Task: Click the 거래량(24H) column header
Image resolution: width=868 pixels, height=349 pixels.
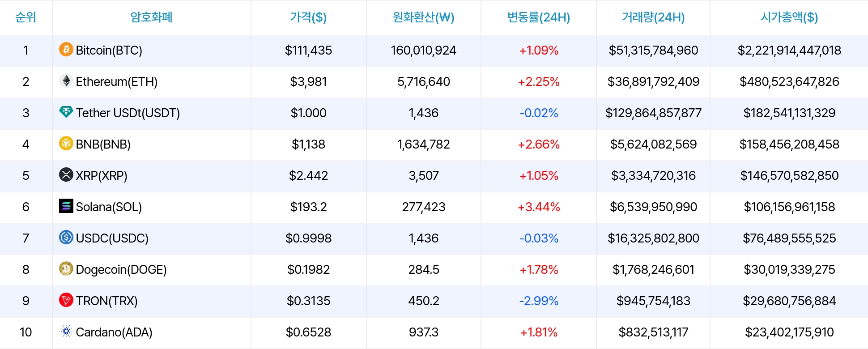Action: [x=653, y=17]
